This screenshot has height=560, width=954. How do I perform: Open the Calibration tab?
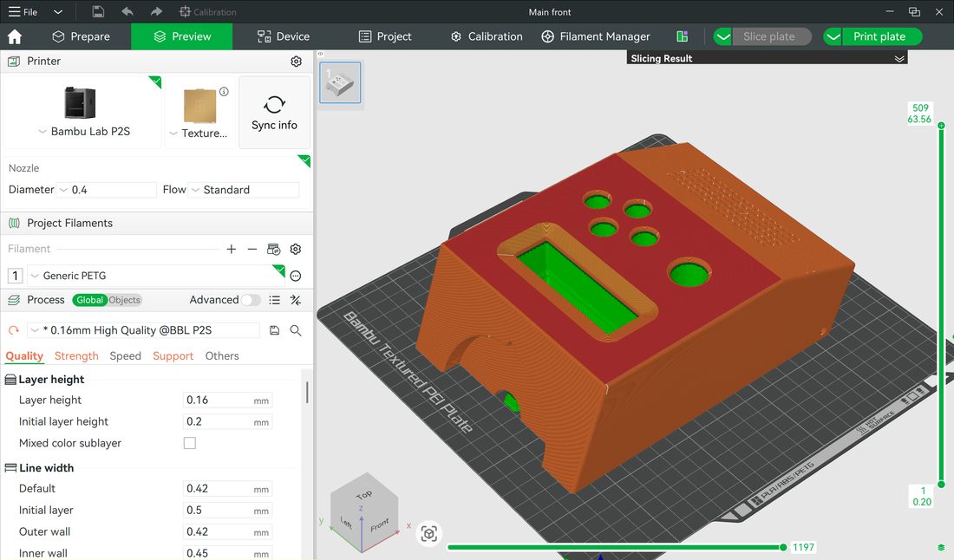(487, 36)
